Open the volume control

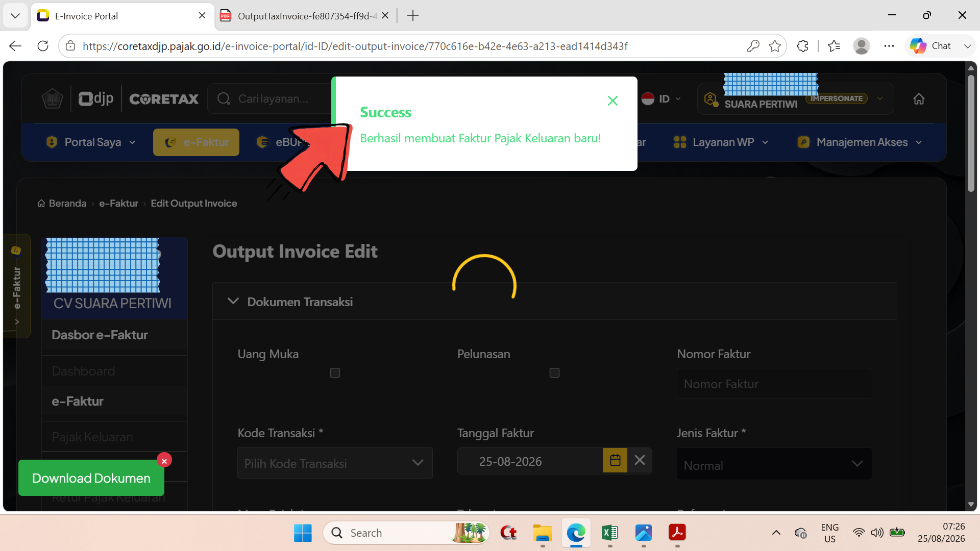[x=877, y=533]
